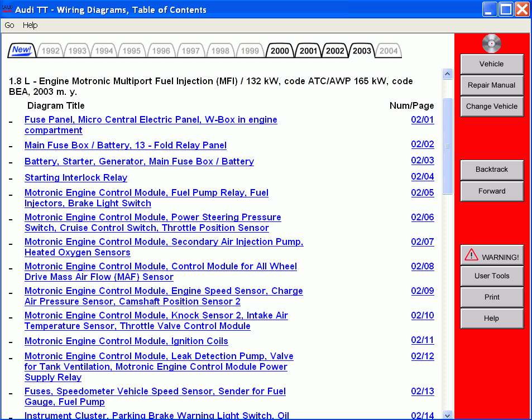532x420 pixels.
Task: Click the scrollbar up arrow
Action: coord(447,74)
